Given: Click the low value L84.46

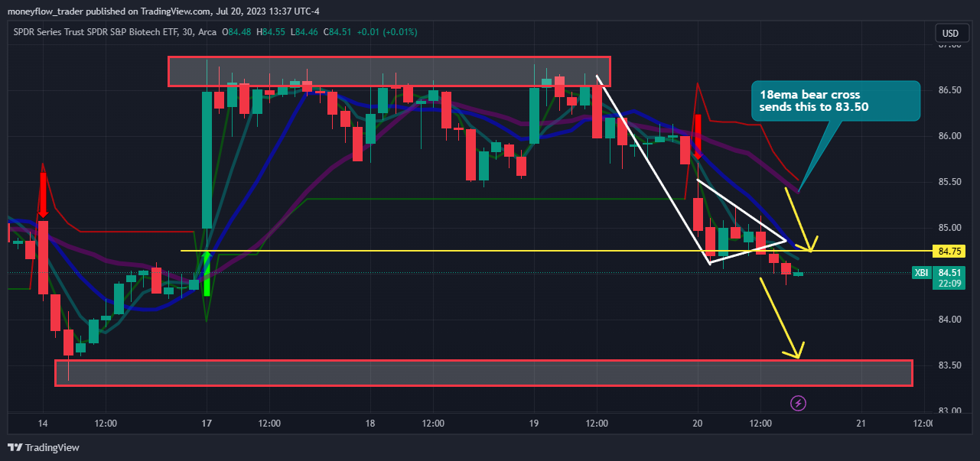Looking at the screenshot, I should [304, 32].
